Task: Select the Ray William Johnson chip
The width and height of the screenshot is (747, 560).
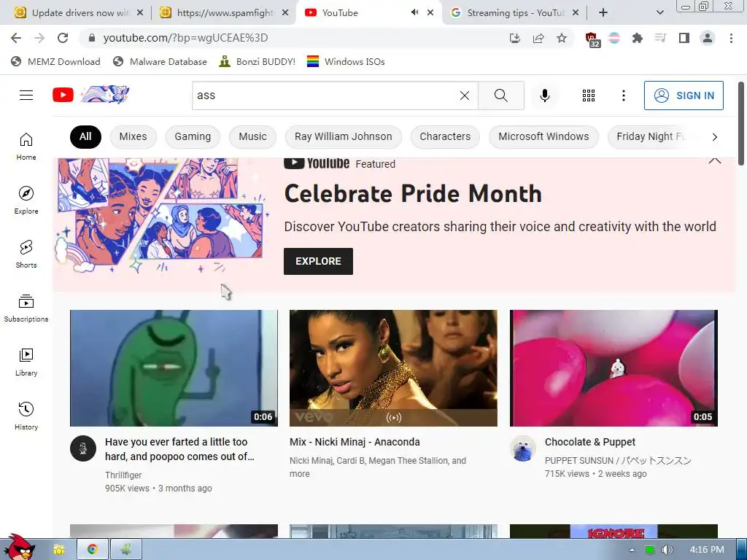Action: click(343, 136)
